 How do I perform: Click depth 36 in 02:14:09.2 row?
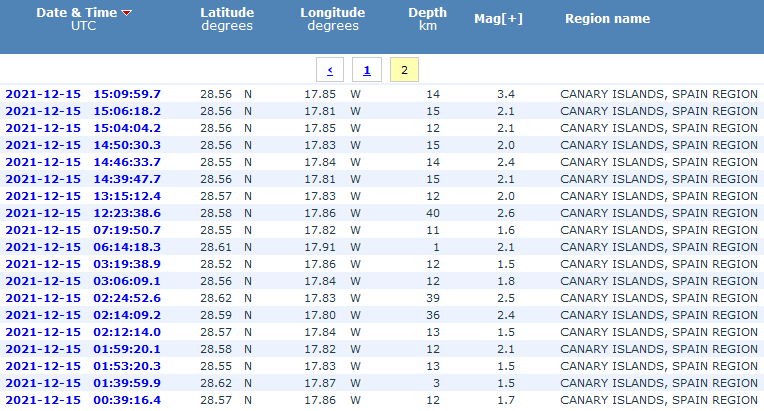pyautogui.click(x=433, y=316)
